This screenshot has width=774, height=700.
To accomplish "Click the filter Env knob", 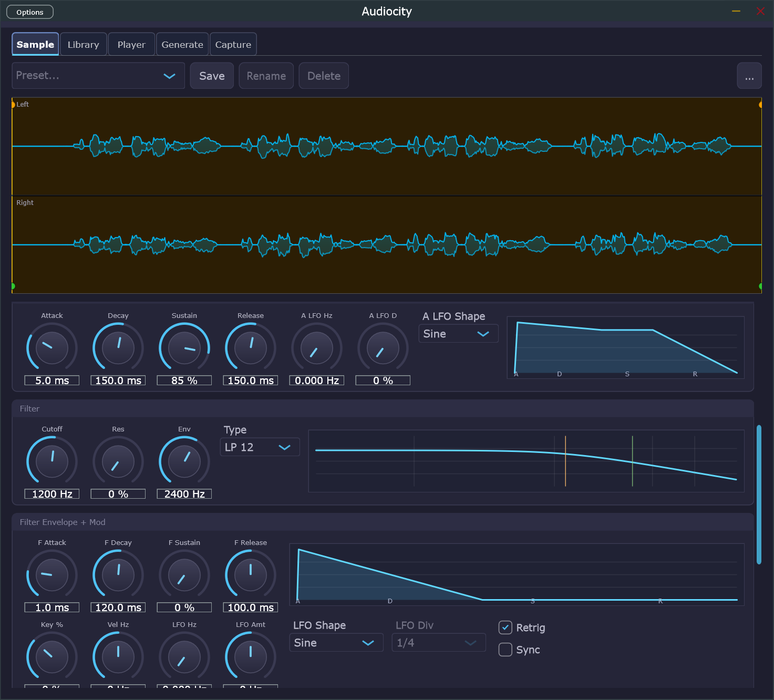I will [184, 461].
